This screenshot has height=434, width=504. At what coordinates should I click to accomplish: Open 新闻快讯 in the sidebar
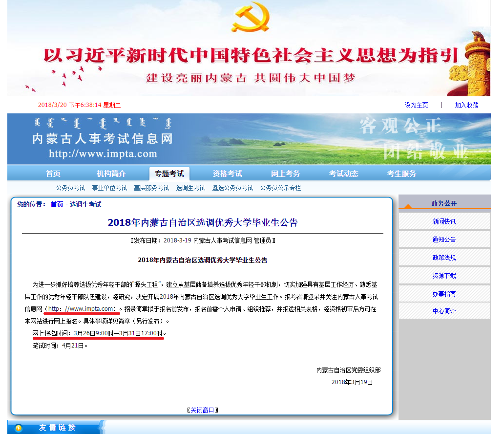coord(444,221)
